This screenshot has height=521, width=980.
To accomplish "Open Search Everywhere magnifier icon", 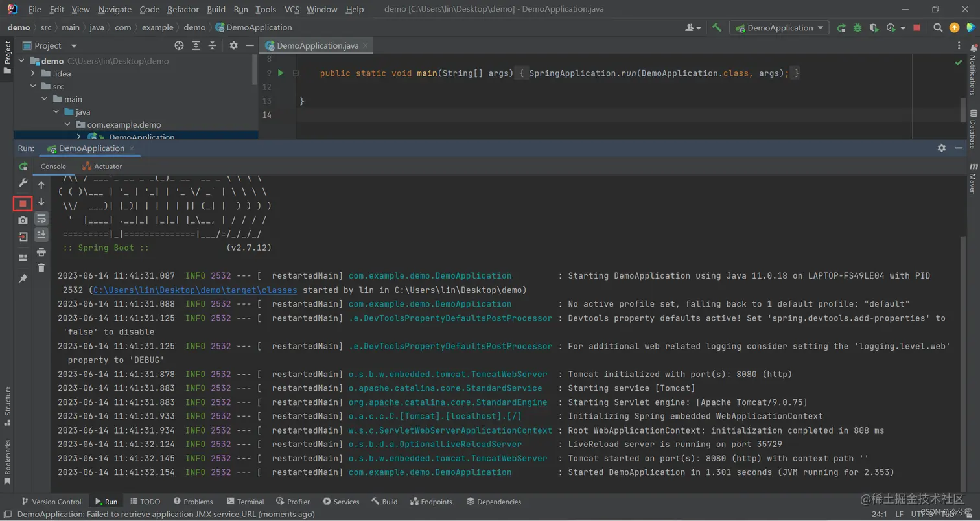I will click(x=937, y=28).
